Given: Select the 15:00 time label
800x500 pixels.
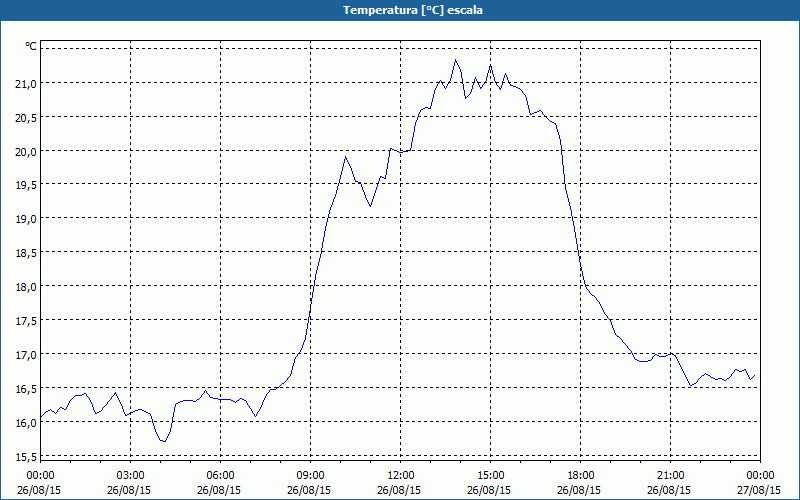Looking at the screenshot, I should pos(490,476).
